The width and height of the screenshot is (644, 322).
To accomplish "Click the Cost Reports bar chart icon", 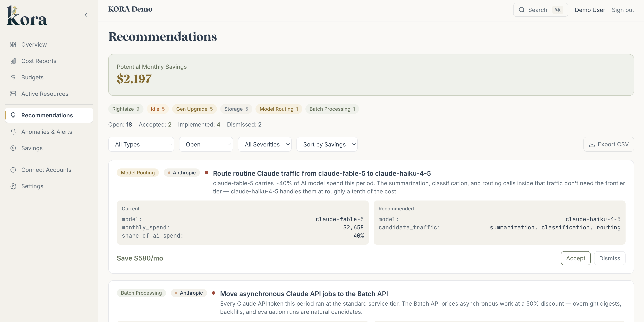I will [13, 61].
